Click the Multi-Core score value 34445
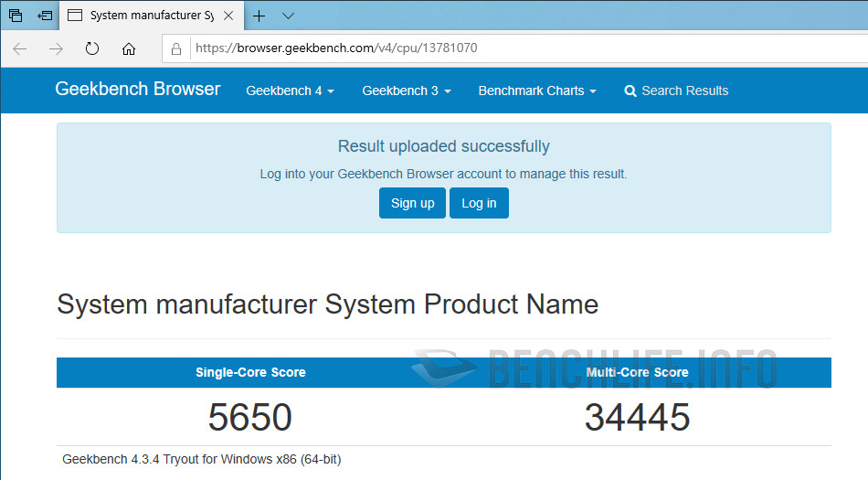Screen dimensions: 868x480 click(637, 418)
